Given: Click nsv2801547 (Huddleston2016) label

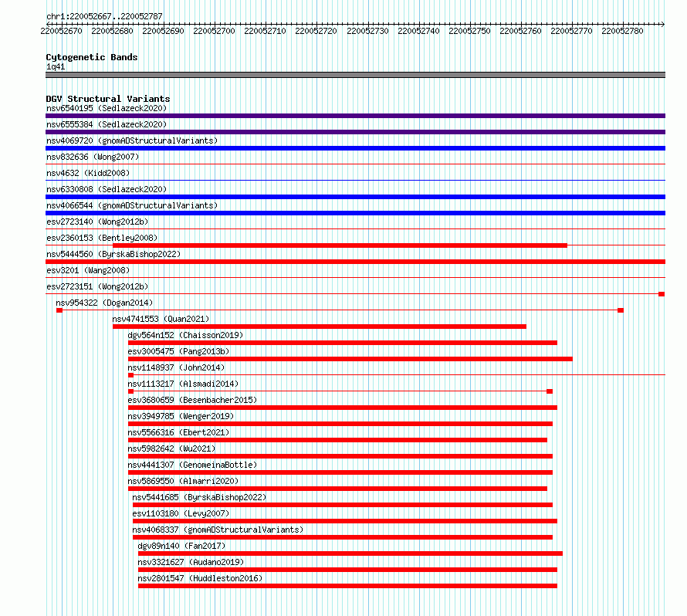Looking at the screenshot, I should click(x=200, y=578).
